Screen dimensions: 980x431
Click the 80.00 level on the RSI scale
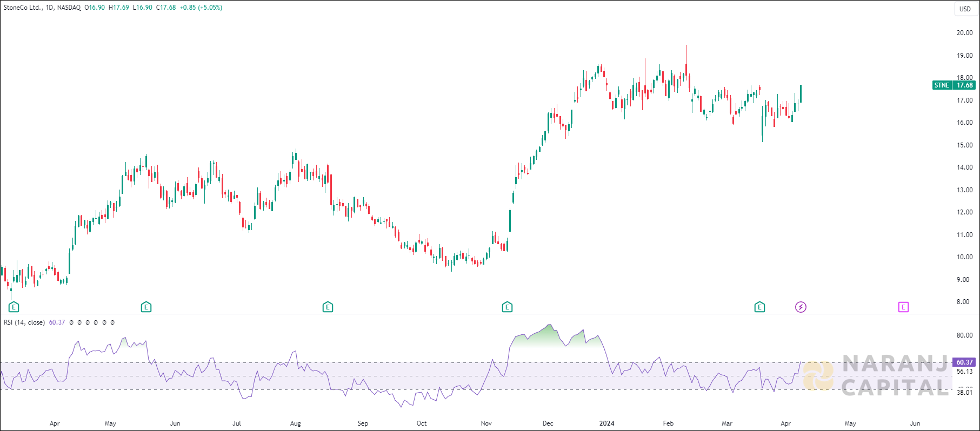click(964, 335)
